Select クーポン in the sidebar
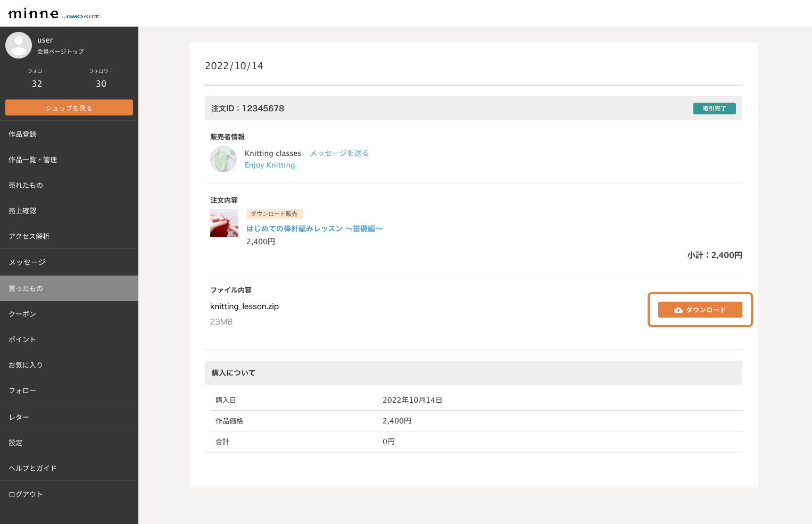Image resolution: width=812 pixels, height=524 pixels. click(22, 314)
